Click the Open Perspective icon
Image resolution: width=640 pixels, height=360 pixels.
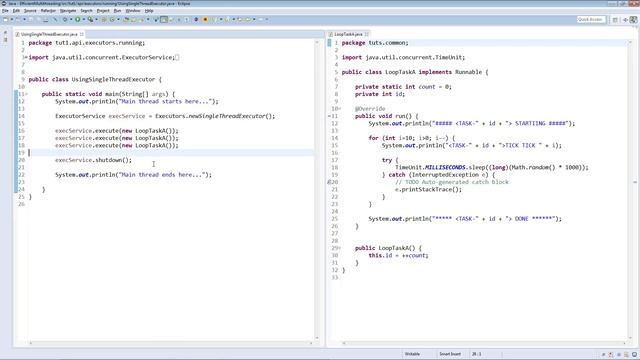tap(615, 20)
